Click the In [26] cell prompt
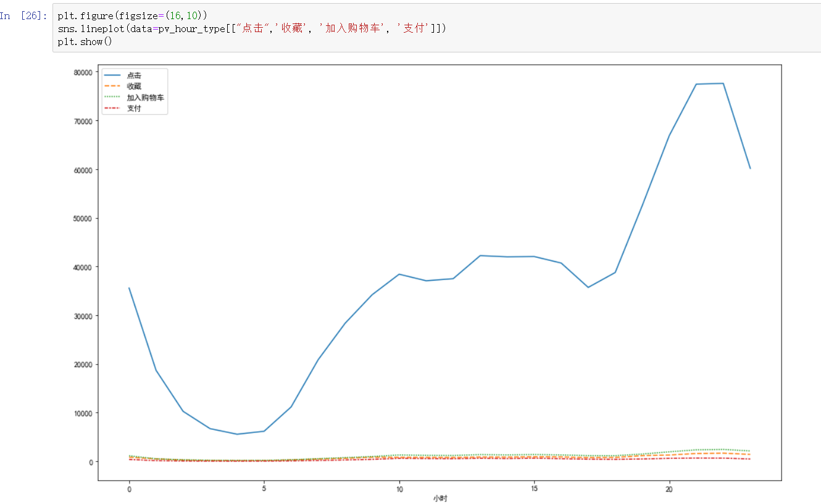Image resolution: width=821 pixels, height=504 pixels. [x=23, y=15]
